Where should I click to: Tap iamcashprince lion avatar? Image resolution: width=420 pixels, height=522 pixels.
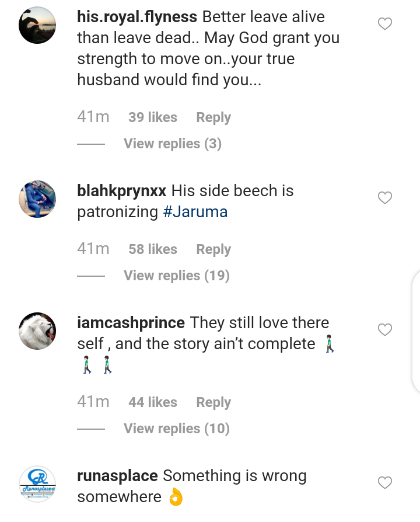pos(37,331)
